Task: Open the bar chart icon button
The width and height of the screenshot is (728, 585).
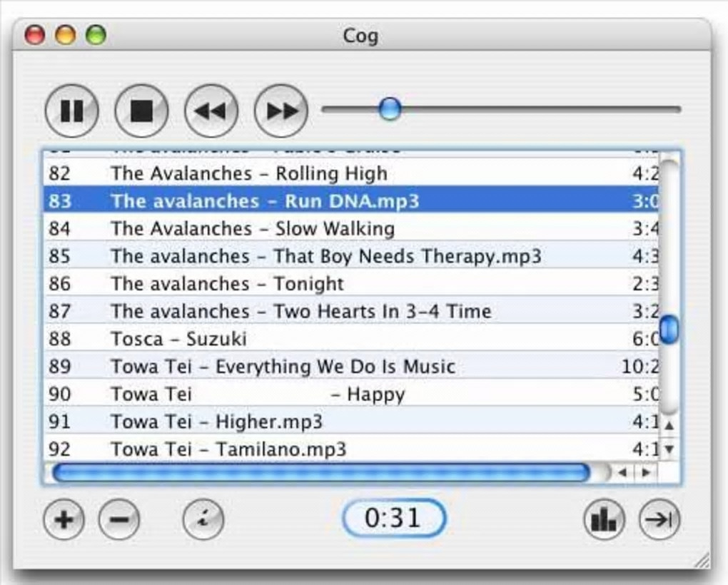Action: (x=604, y=519)
